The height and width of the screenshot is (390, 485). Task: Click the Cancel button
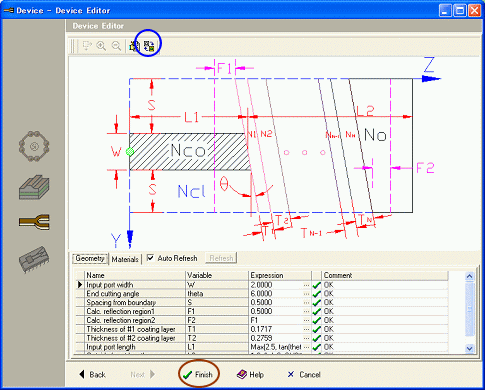pos(304,375)
